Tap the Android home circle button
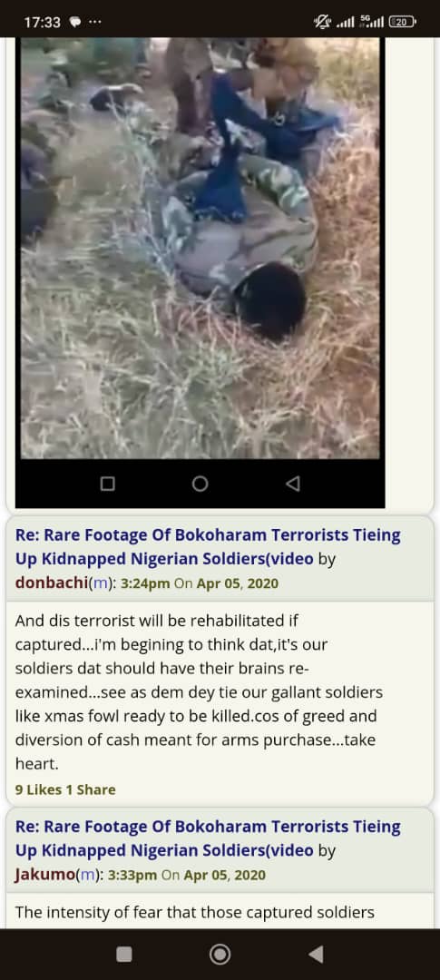The height and width of the screenshot is (980, 440). (x=220, y=954)
